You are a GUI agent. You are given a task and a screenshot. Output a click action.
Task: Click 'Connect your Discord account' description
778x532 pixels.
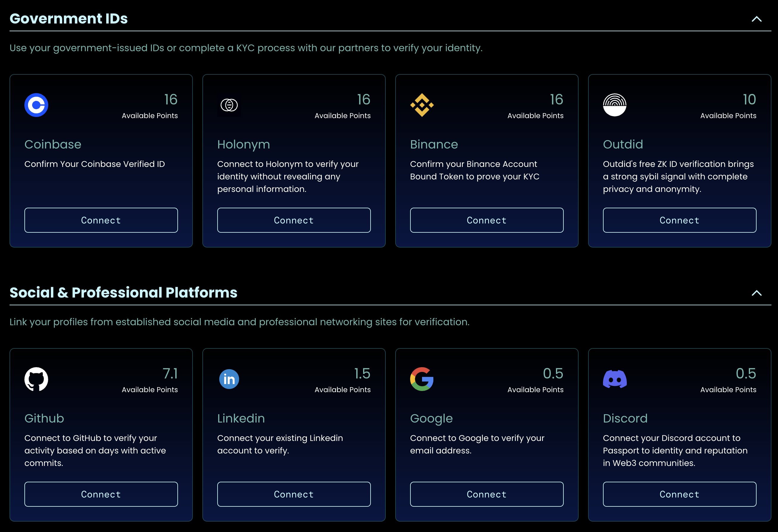pos(675,450)
